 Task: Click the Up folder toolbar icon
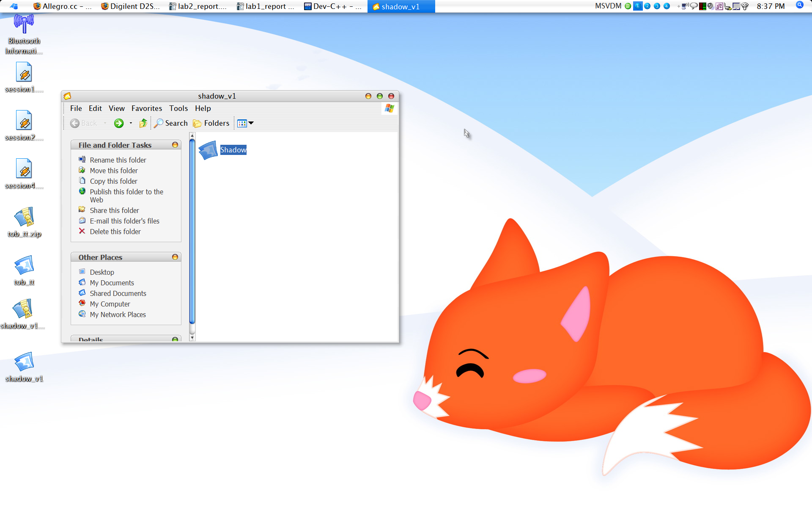pos(143,123)
